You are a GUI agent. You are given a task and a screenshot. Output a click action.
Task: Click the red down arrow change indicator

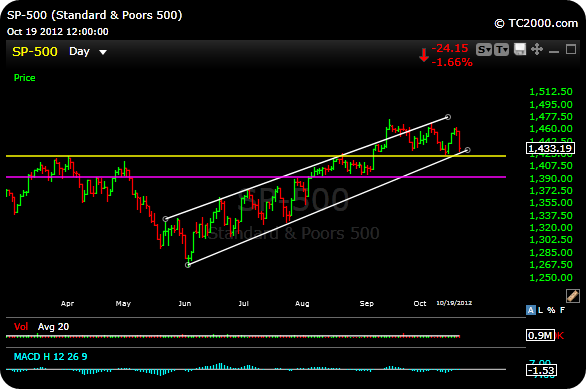(423, 55)
